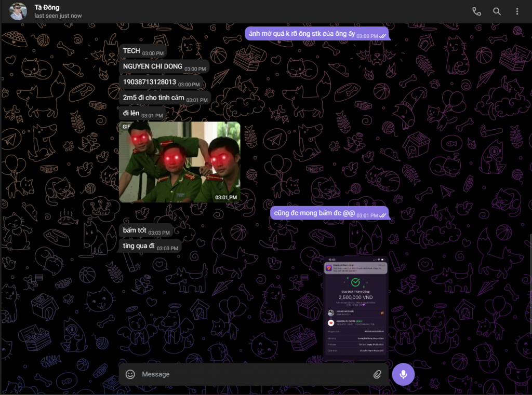Open search in this chat

click(x=497, y=11)
